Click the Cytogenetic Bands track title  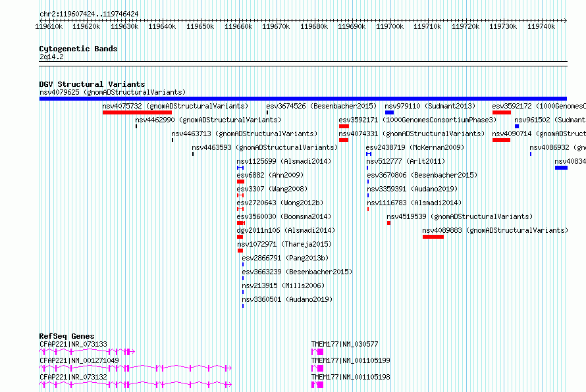[x=78, y=49]
